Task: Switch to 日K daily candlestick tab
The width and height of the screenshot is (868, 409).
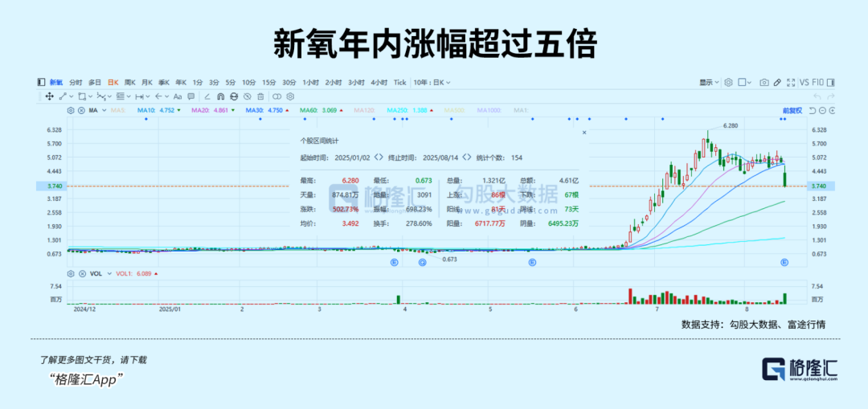Action: coord(113,83)
